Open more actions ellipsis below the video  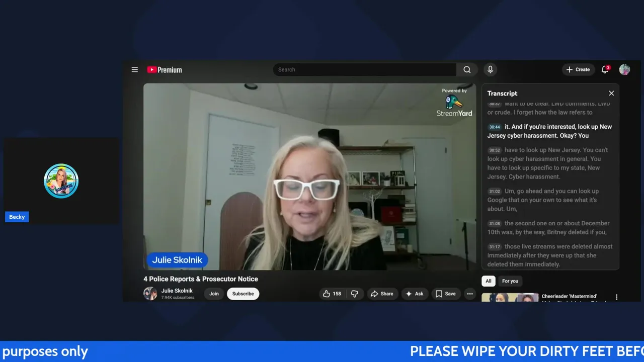pyautogui.click(x=470, y=294)
